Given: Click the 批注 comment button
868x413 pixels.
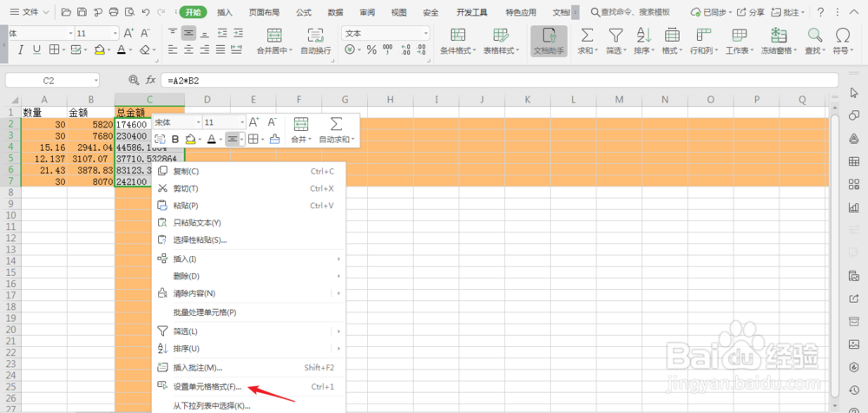Looking at the screenshot, I should point(788,12).
